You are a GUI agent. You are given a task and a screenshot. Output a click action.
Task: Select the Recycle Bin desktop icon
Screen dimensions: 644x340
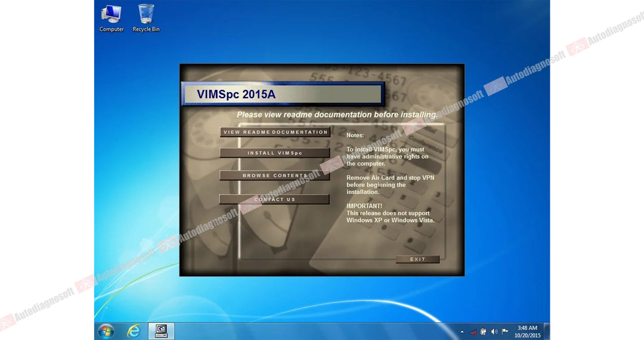(146, 18)
